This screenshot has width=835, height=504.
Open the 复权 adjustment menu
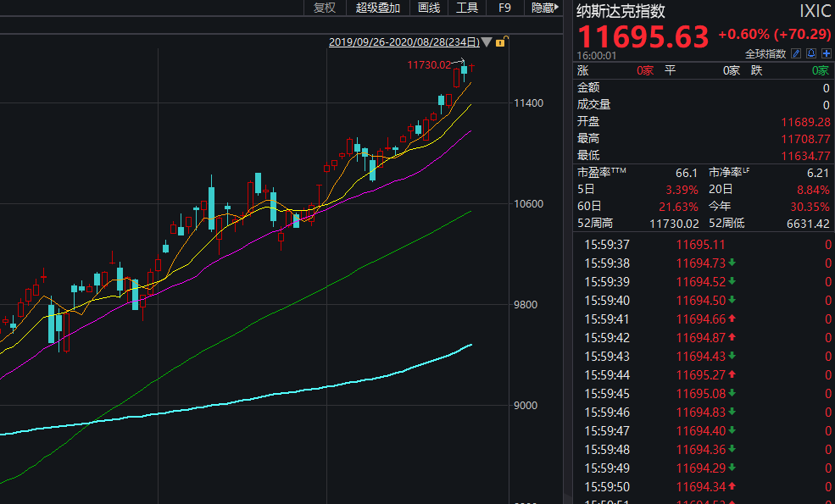(x=325, y=8)
